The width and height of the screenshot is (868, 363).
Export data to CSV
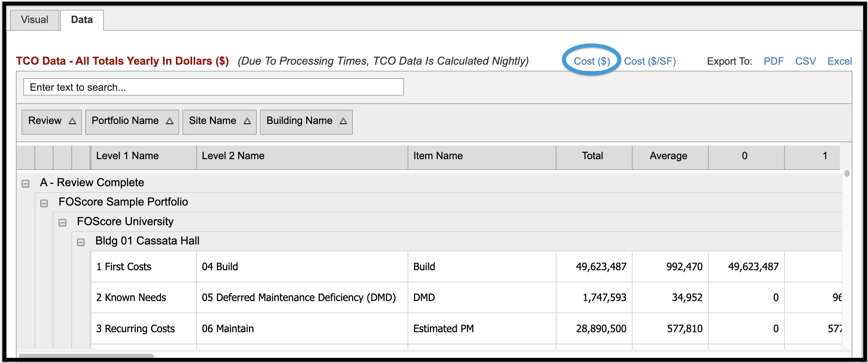tap(805, 61)
